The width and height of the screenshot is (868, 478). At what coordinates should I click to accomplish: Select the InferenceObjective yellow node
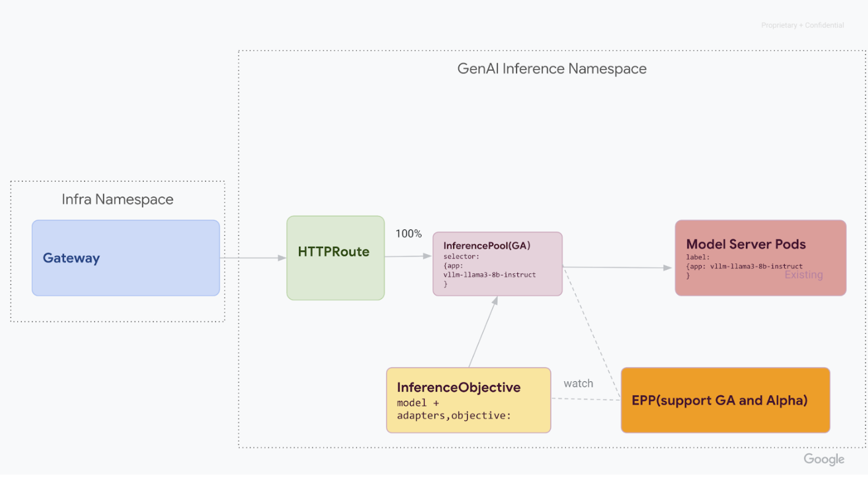pos(468,400)
